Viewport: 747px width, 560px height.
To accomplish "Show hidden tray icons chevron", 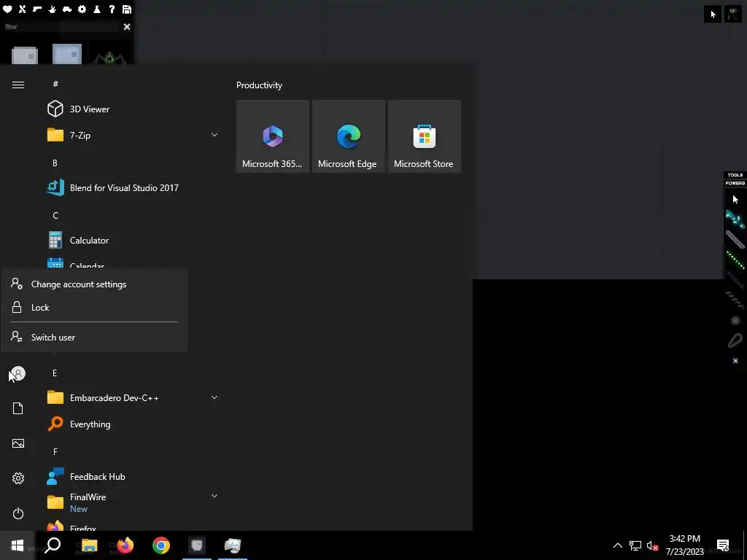I will pyautogui.click(x=617, y=545).
